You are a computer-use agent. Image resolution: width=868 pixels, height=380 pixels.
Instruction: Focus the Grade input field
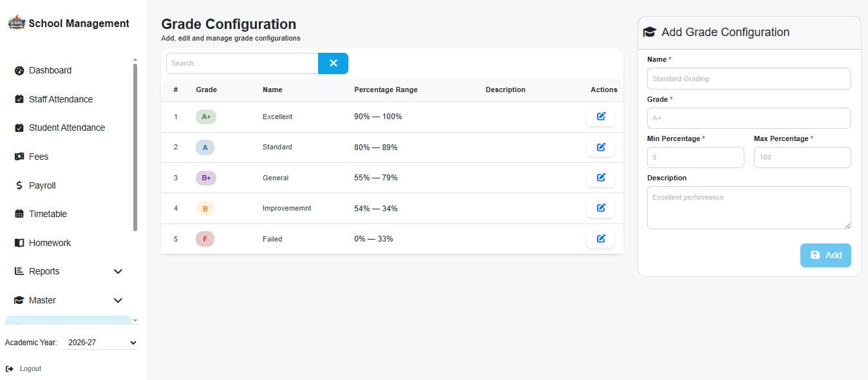click(x=749, y=118)
